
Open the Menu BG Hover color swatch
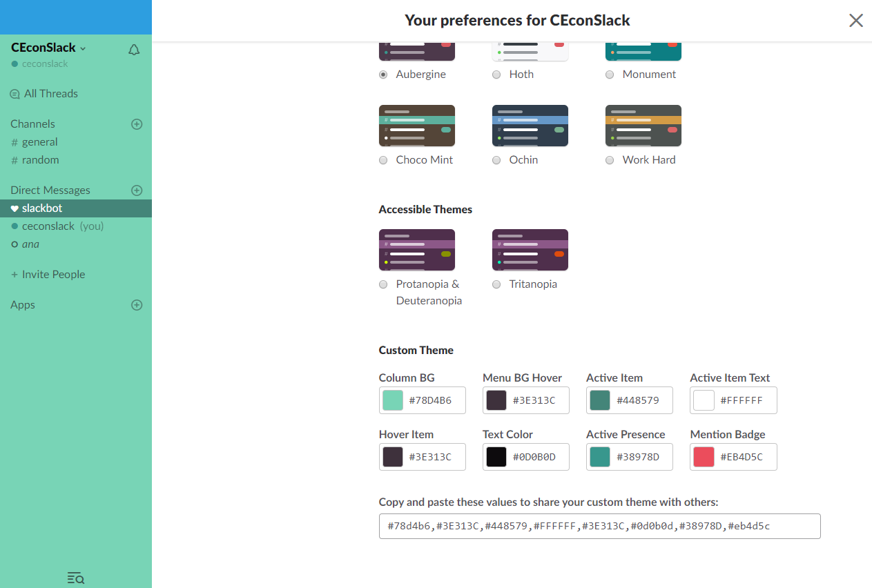(x=496, y=400)
